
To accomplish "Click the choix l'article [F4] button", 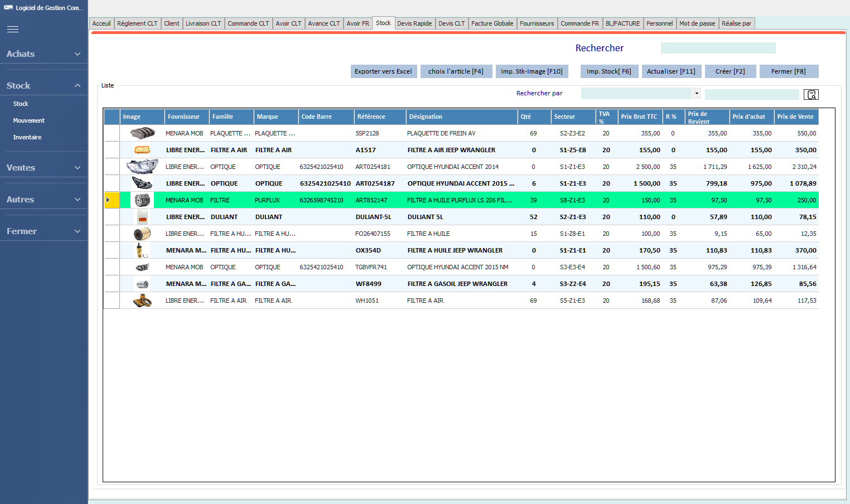I will point(456,71).
